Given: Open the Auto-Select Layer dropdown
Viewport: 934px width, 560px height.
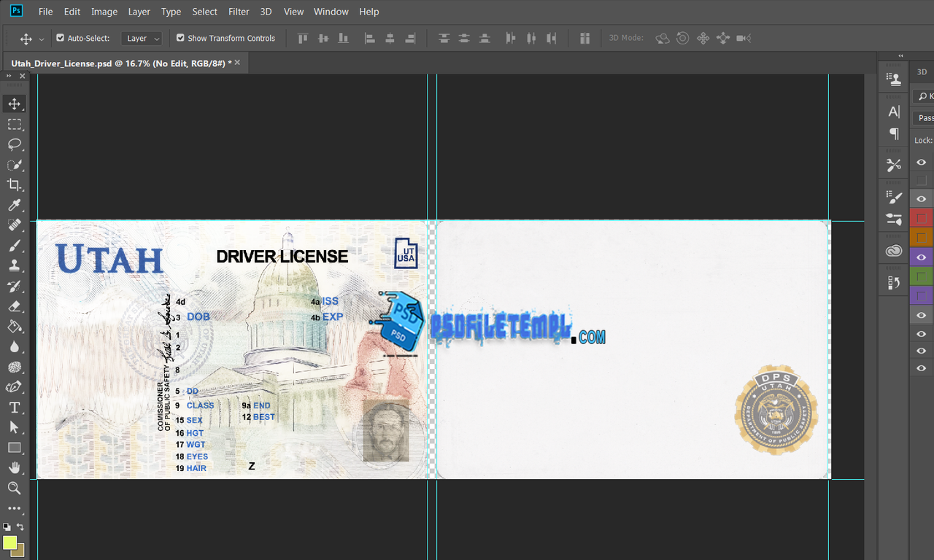Looking at the screenshot, I should (x=142, y=38).
